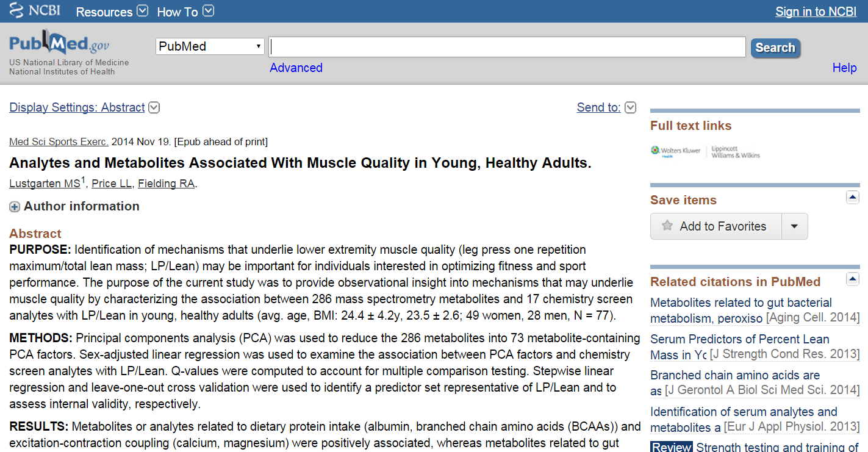Open the Add to Favorites dropdown arrow
Image resolution: width=868 pixels, height=452 pixels.
click(x=794, y=226)
